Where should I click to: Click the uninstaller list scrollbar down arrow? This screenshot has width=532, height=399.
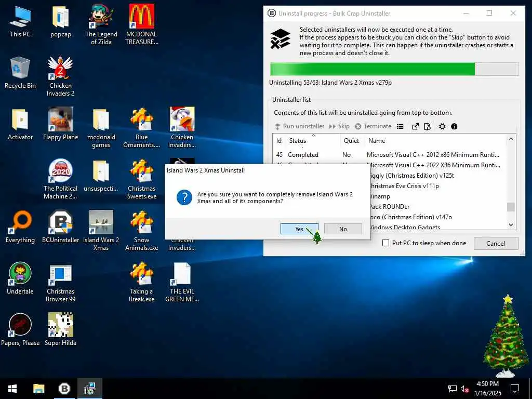511,225
